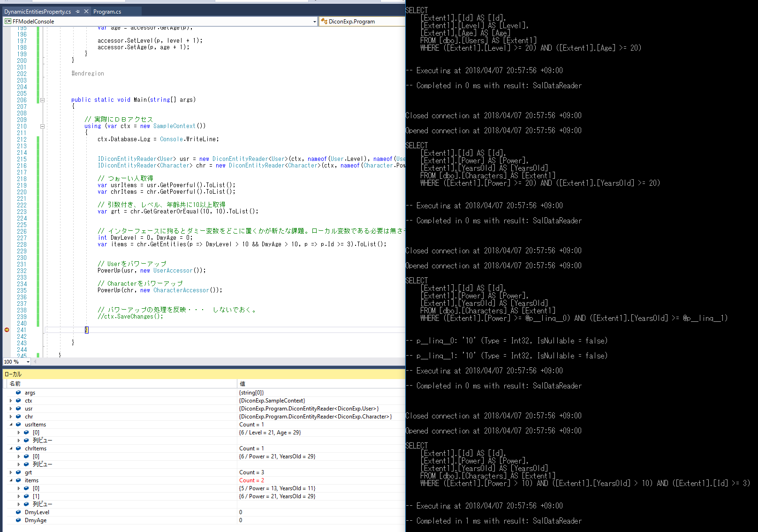
Task: Switch to the Program.cs tab
Action: pos(107,11)
